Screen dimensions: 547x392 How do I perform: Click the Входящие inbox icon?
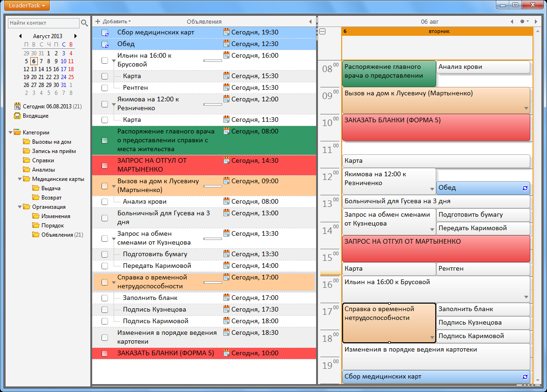(17, 116)
